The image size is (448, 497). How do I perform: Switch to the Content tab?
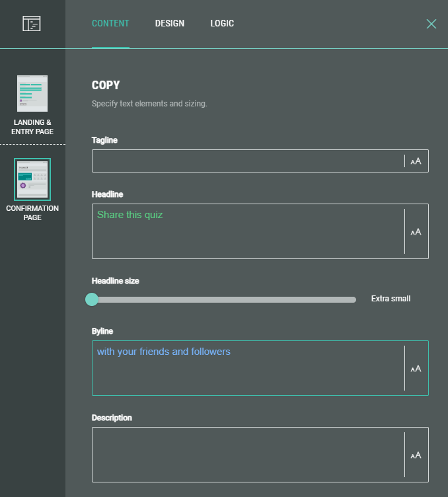tap(110, 24)
